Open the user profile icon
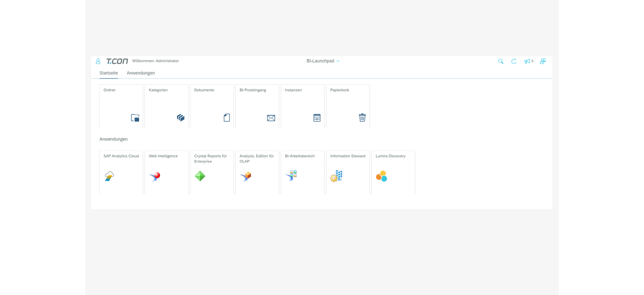The image size is (644, 295). pyautogui.click(x=98, y=61)
